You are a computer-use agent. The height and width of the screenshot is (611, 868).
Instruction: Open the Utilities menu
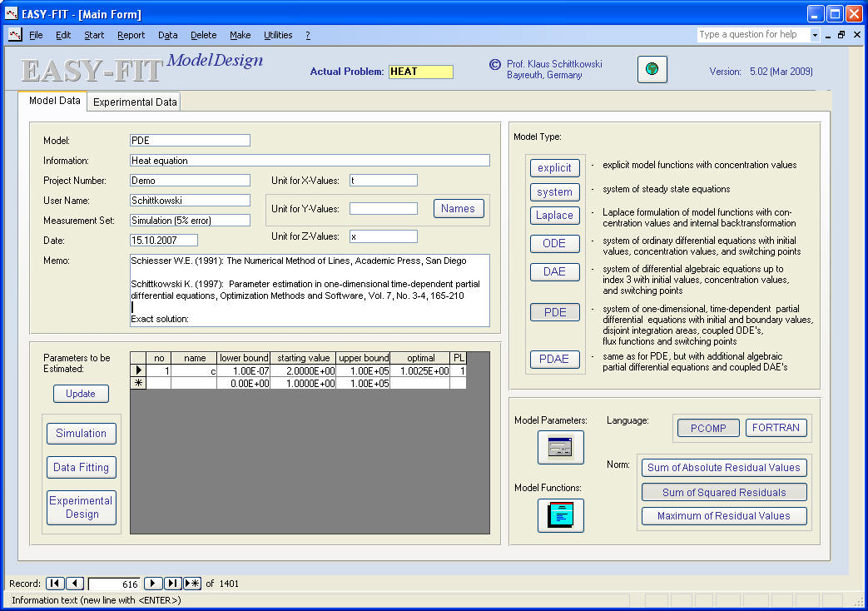[x=278, y=35]
